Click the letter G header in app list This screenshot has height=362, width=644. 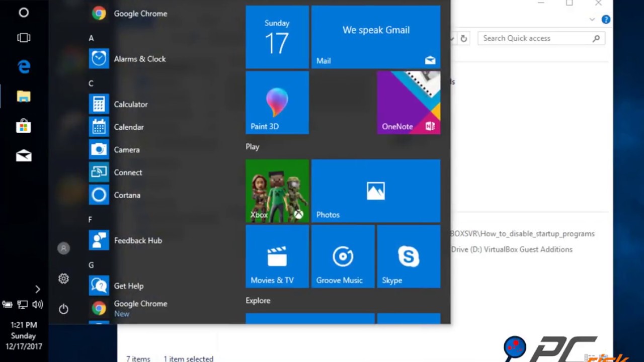(91, 265)
